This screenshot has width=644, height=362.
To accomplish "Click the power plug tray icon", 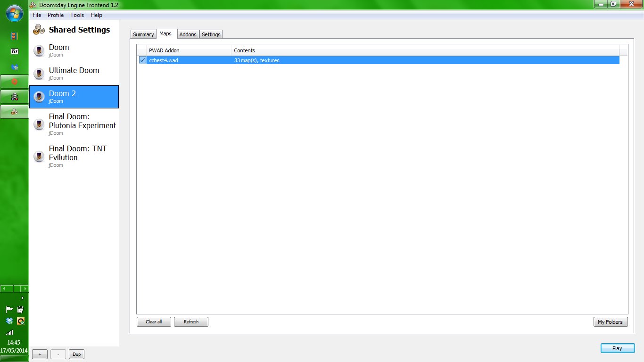I will (20, 310).
